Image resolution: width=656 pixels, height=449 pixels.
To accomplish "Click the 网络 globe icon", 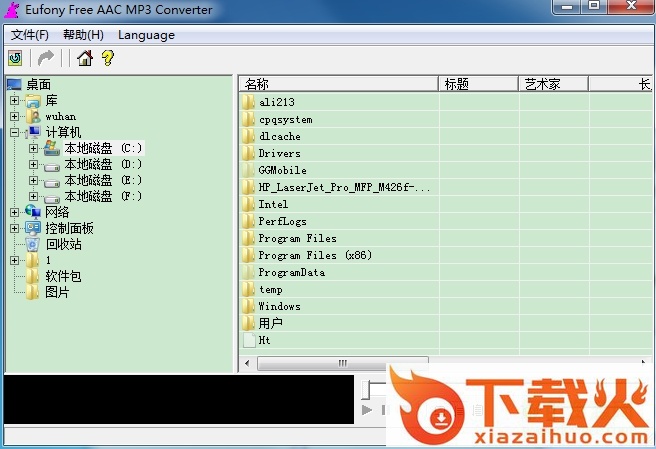I will click(33, 212).
